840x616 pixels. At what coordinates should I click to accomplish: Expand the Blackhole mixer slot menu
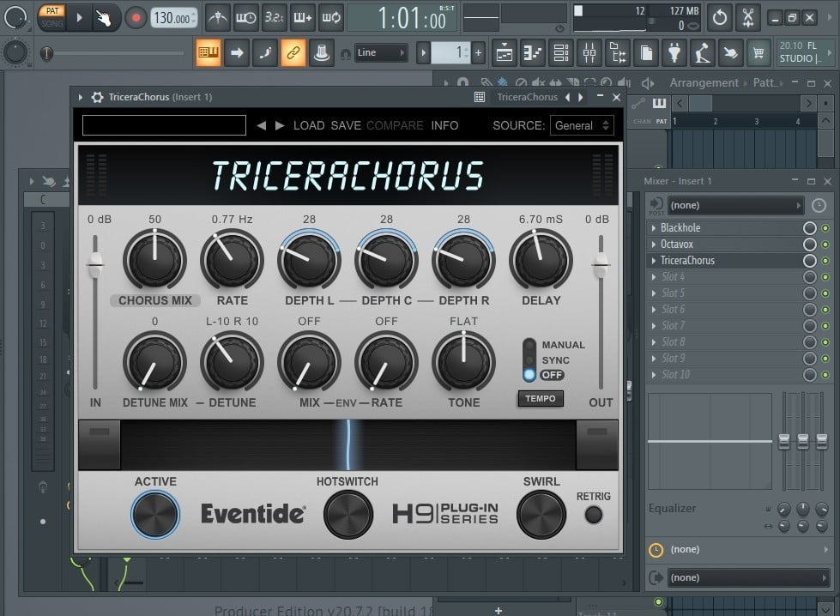(x=654, y=227)
